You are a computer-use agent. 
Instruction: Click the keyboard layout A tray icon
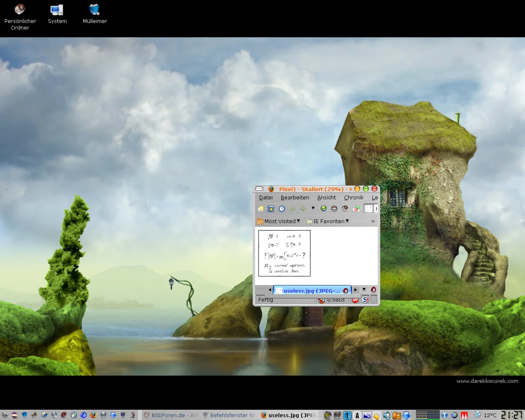(357, 415)
